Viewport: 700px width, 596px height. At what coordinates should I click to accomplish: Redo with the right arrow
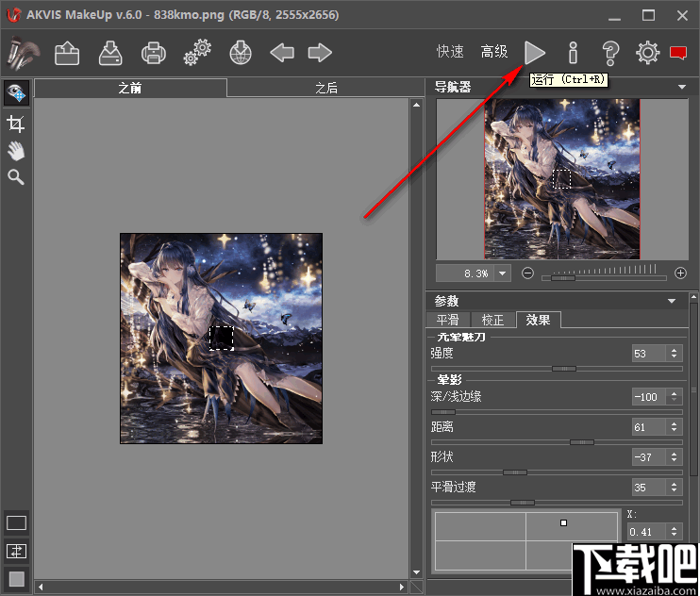320,53
